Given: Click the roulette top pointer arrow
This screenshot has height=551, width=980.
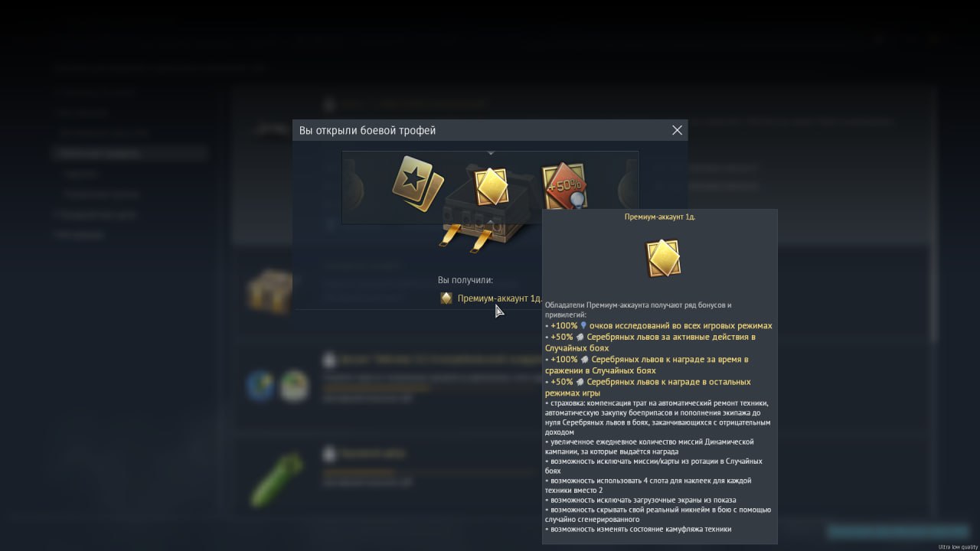Looking at the screenshot, I should pos(491,153).
